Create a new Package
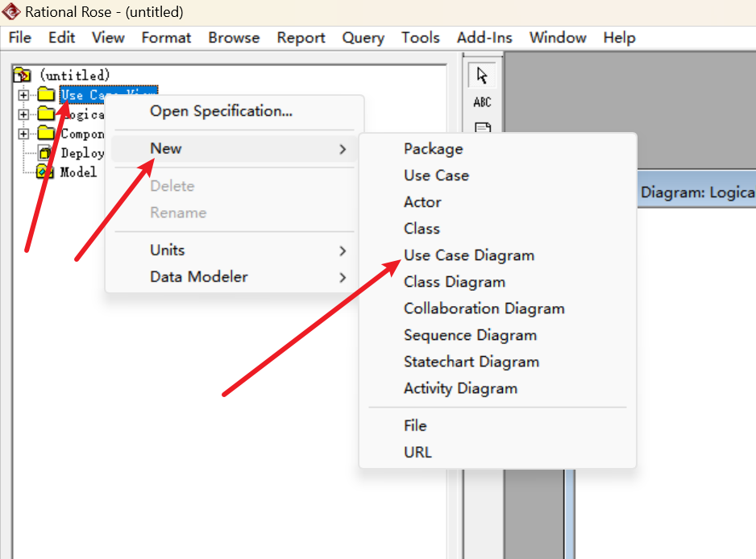This screenshot has width=756, height=559. coord(497,149)
